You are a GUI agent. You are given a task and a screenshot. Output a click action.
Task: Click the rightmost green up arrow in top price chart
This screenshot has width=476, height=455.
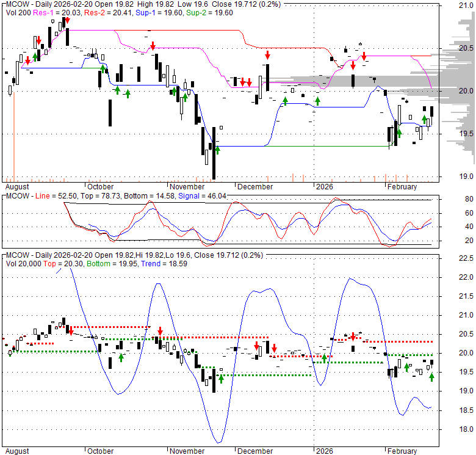(424, 119)
